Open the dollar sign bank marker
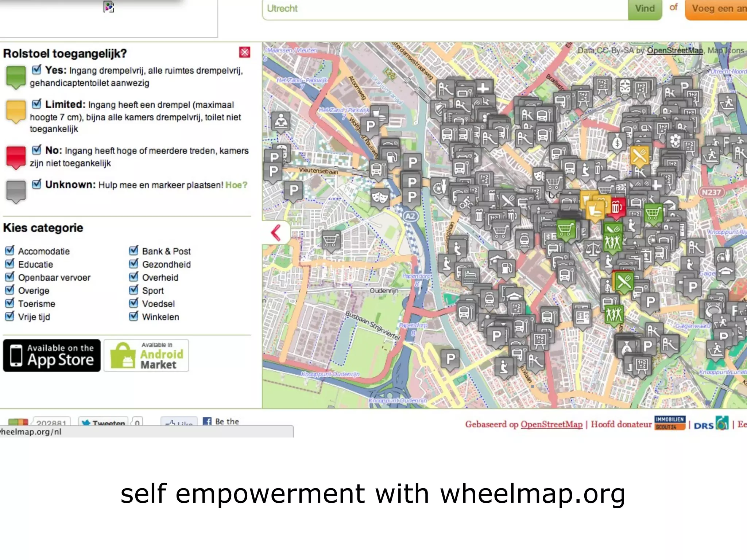 617,142
